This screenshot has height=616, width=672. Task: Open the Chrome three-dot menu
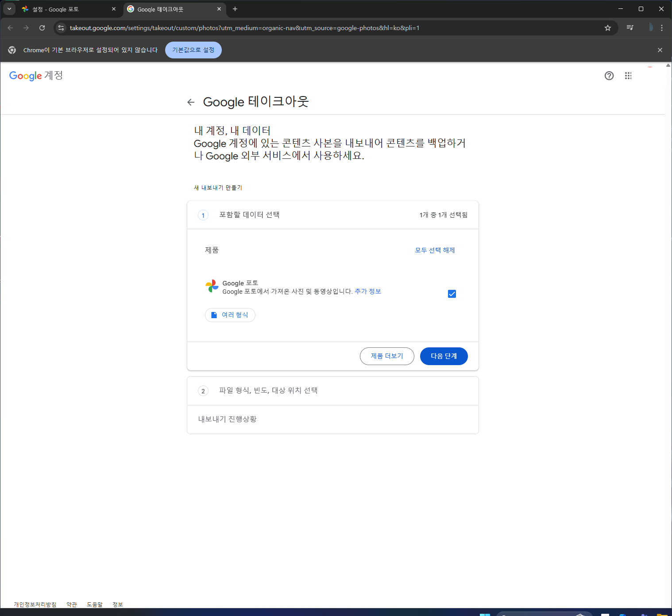pos(662,28)
